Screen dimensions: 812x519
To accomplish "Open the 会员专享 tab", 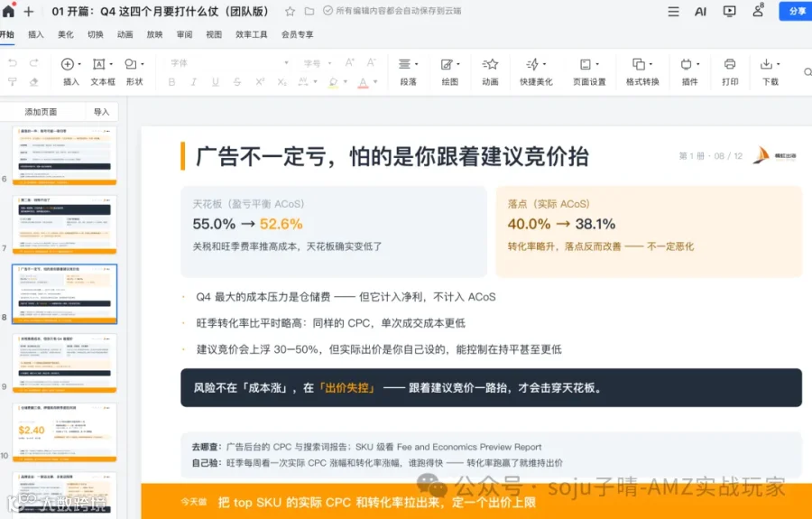I will tap(297, 34).
